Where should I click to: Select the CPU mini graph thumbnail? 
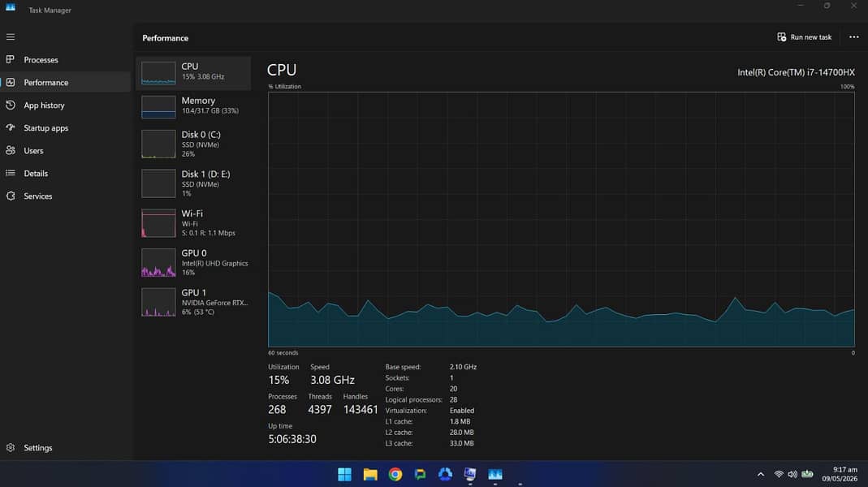(158, 73)
